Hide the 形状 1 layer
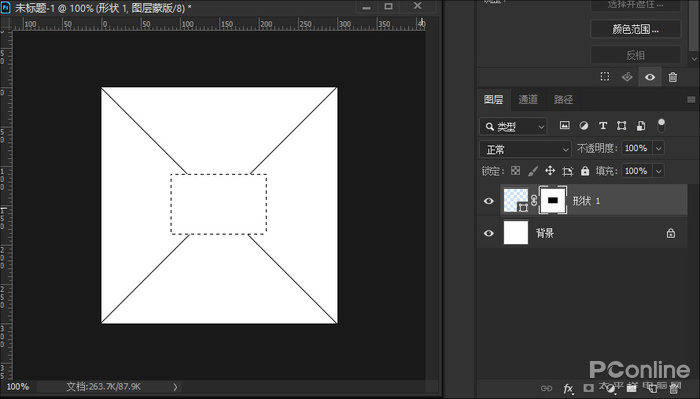This screenshot has height=399, width=700. pos(489,201)
